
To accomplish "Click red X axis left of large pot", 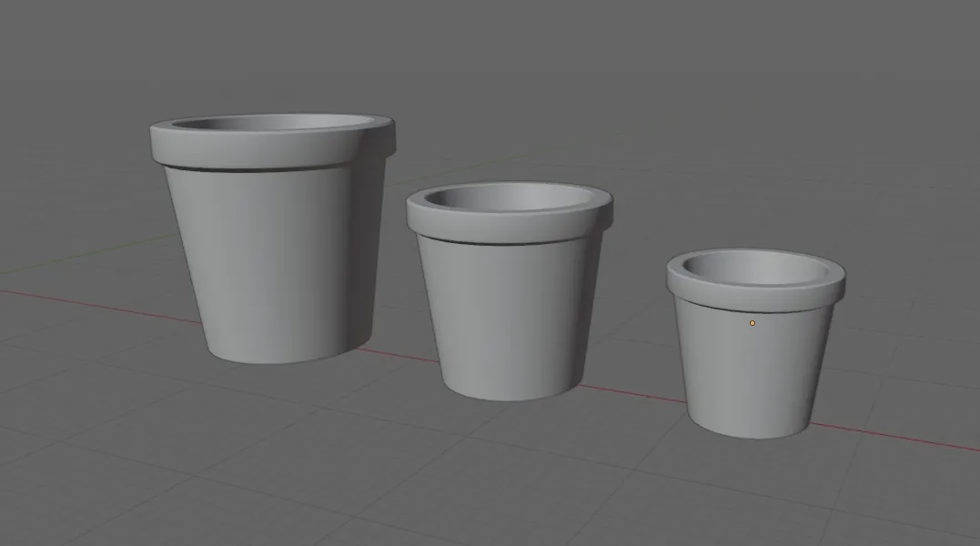I will (100, 306).
